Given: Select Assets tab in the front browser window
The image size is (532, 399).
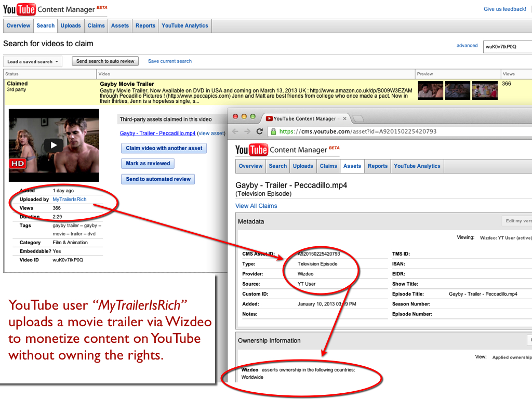Looking at the screenshot, I should pyautogui.click(x=352, y=166).
